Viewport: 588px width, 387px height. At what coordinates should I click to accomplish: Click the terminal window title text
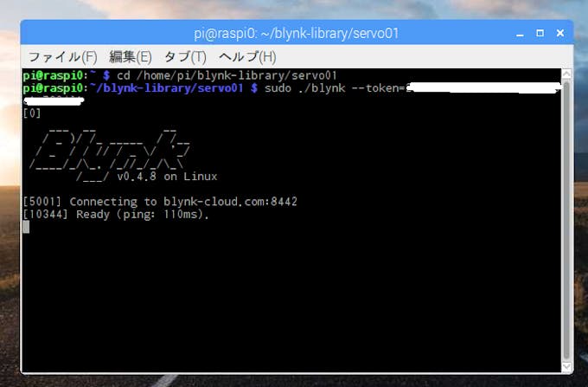click(296, 34)
